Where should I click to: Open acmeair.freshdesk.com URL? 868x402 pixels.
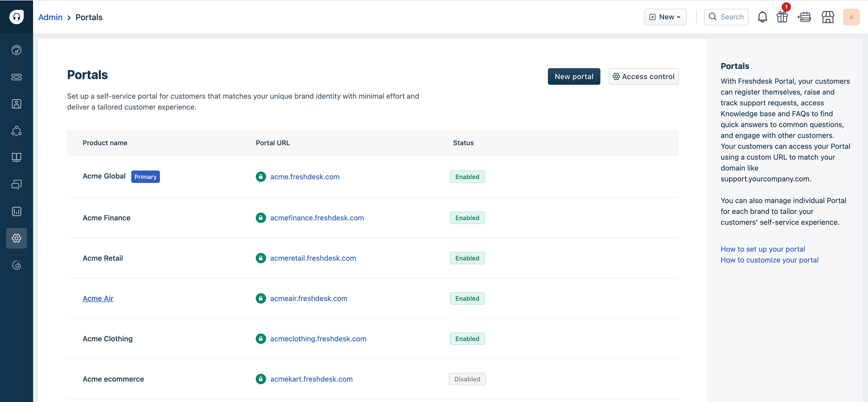pos(309,298)
